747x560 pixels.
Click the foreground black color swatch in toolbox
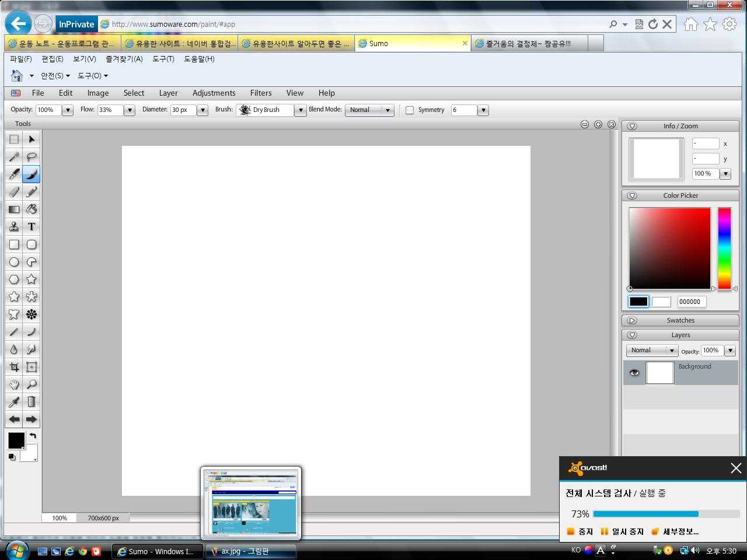(x=16, y=440)
